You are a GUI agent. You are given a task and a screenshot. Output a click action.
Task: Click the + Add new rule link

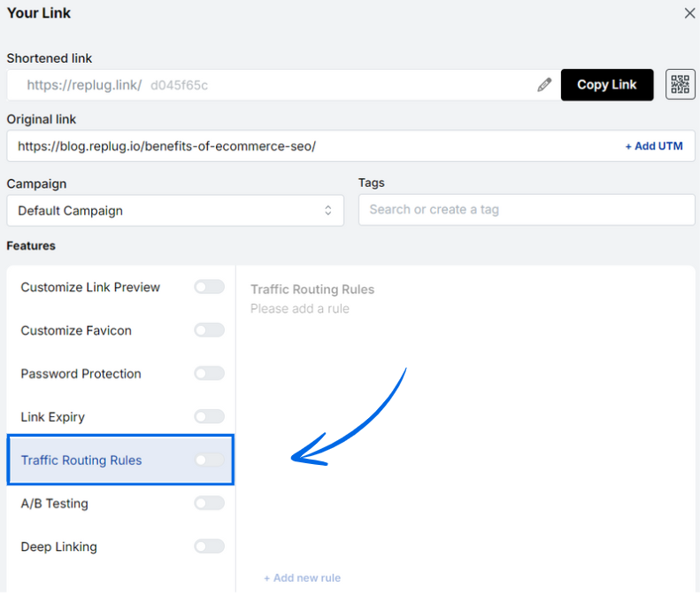click(x=302, y=578)
